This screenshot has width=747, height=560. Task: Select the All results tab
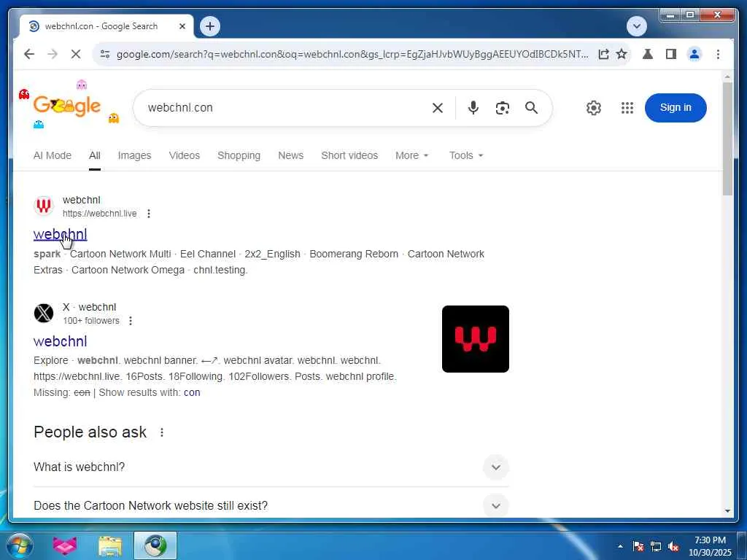pos(94,156)
